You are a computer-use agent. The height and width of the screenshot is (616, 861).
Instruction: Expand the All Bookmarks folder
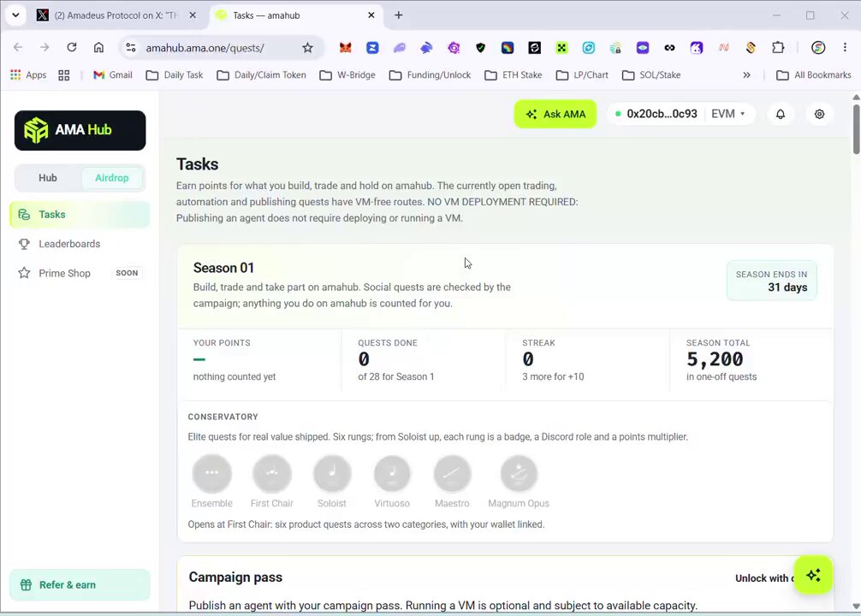814,75
